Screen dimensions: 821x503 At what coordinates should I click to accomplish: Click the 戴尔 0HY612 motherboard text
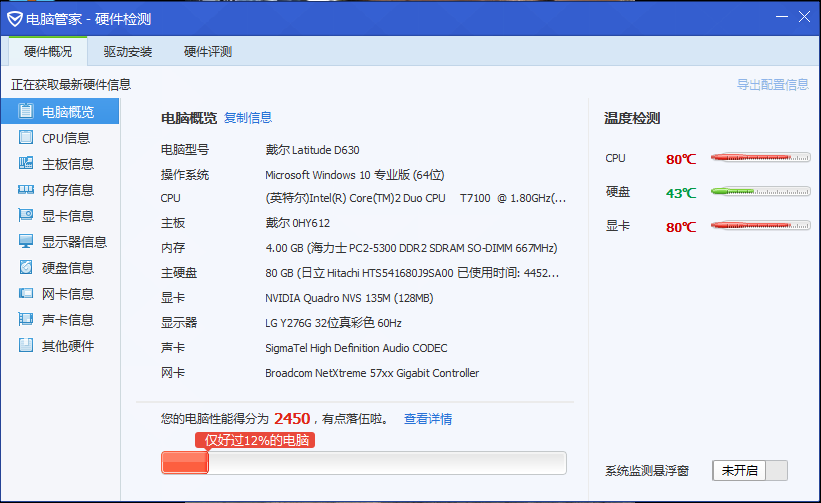click(297, 223)
